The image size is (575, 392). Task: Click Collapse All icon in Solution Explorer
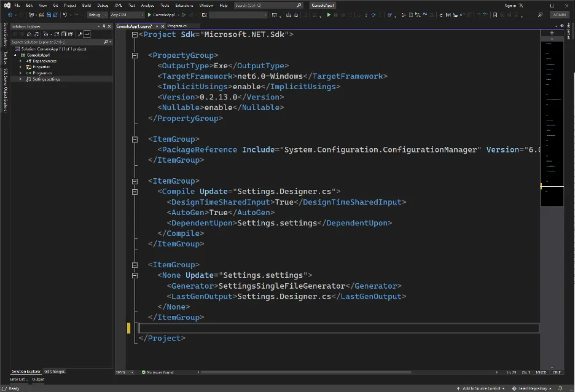click(63, 34)
